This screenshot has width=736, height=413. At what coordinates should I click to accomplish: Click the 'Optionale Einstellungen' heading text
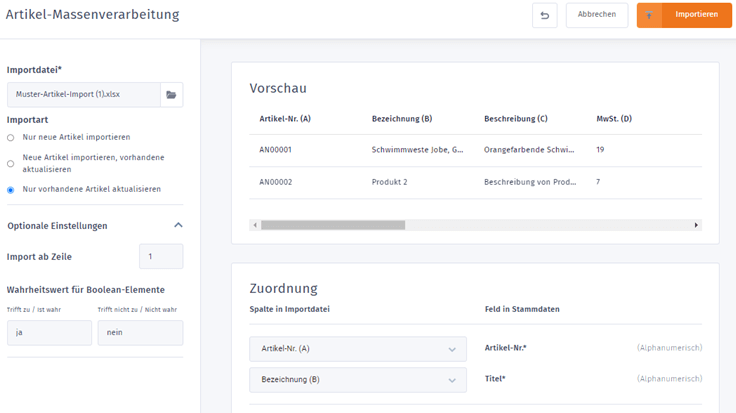tap(57, 226)
